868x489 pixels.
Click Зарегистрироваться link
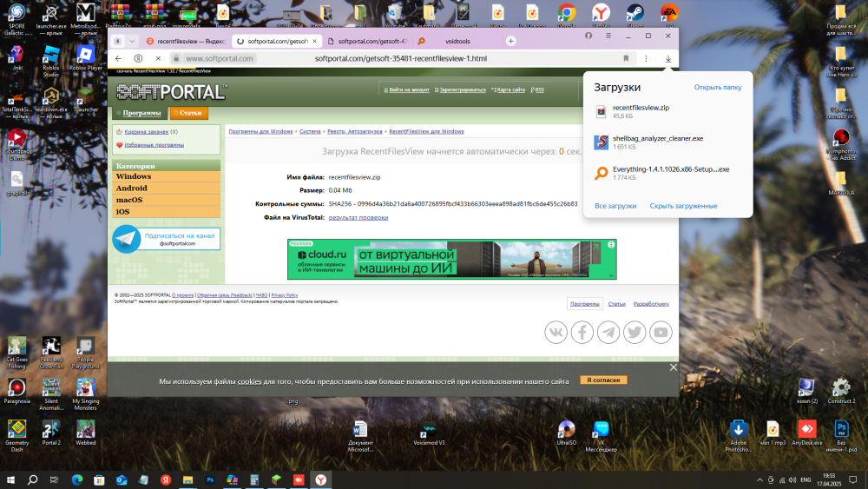pos(461,89)
